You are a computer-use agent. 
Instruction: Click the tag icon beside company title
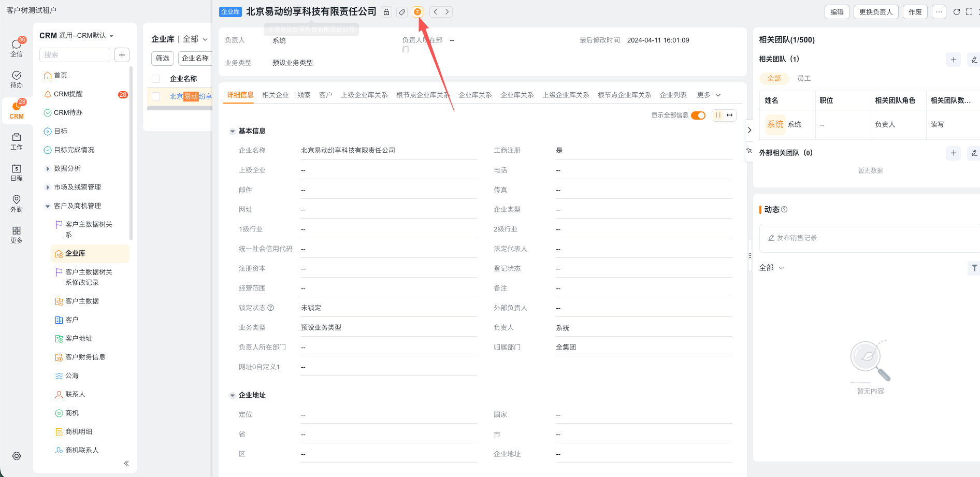402,12
